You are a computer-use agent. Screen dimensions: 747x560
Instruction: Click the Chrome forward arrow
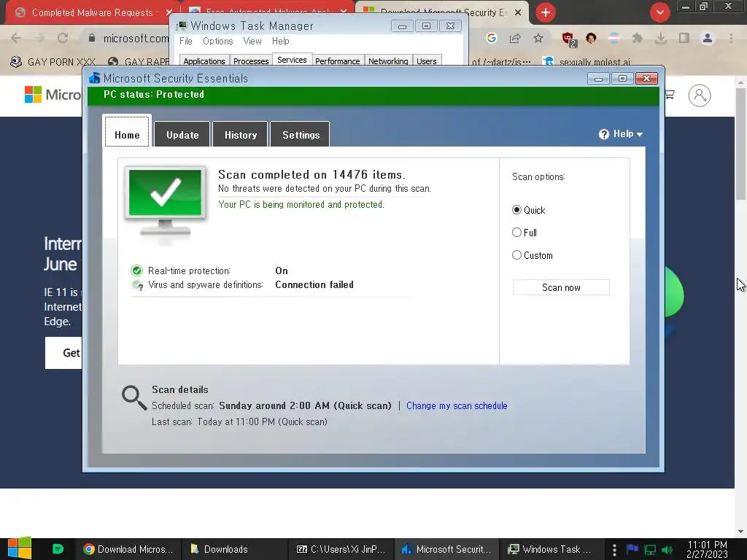tap(39, 38)
